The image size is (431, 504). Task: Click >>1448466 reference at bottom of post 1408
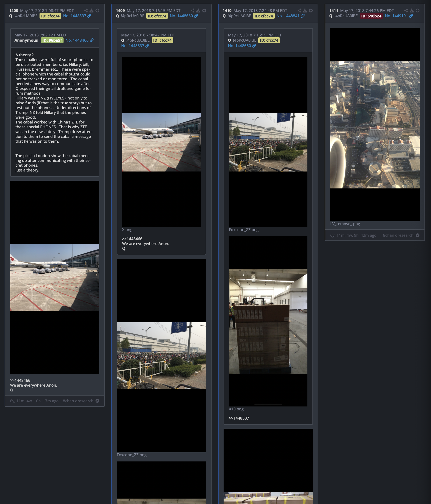(x=20, y=381)
